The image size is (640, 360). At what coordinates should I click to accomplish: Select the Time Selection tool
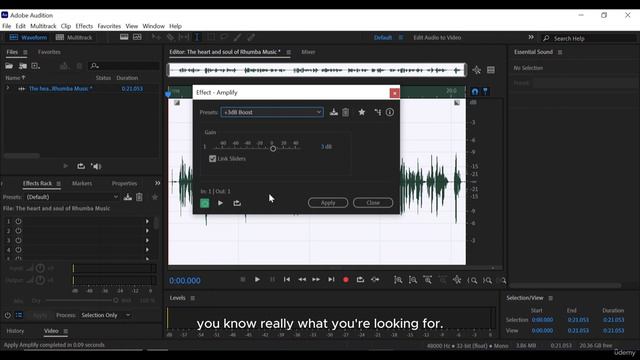[x=197, y=37]
